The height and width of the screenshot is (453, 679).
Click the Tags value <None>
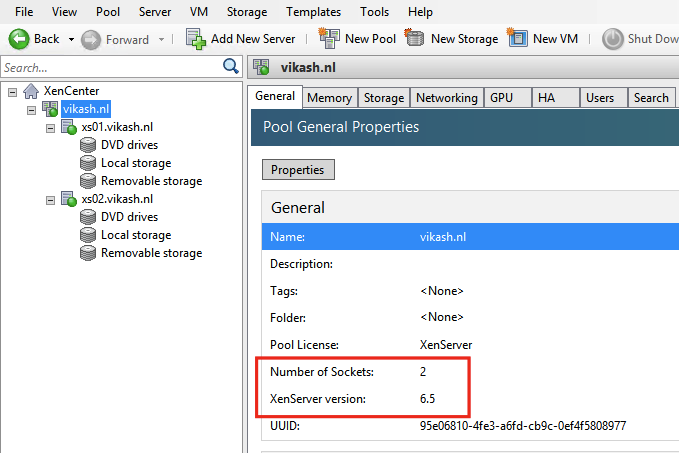click(x=442, y=291)
